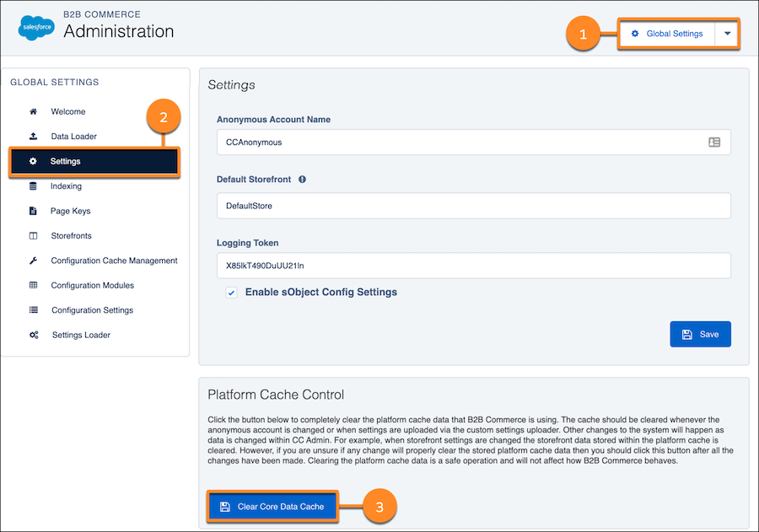Click the Clear Core Data Cache button
The width and height of the screenshot is (759, 532).
(x=272, y=507)
